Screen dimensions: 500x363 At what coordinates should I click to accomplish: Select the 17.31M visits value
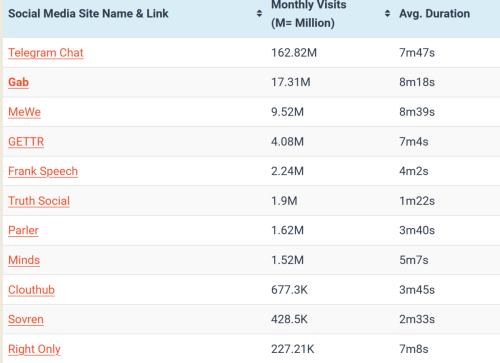tap(290, 82)
